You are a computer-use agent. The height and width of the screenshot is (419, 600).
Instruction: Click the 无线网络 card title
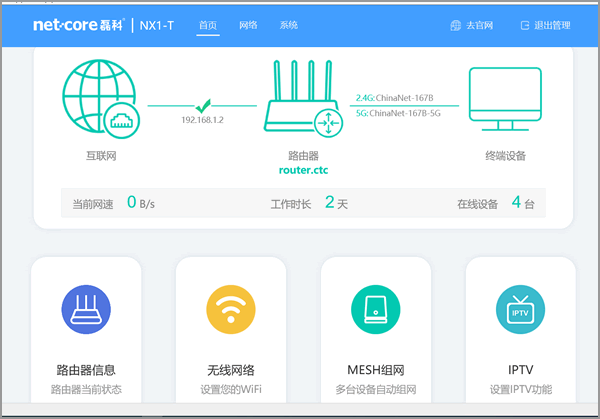coord(232,369)
